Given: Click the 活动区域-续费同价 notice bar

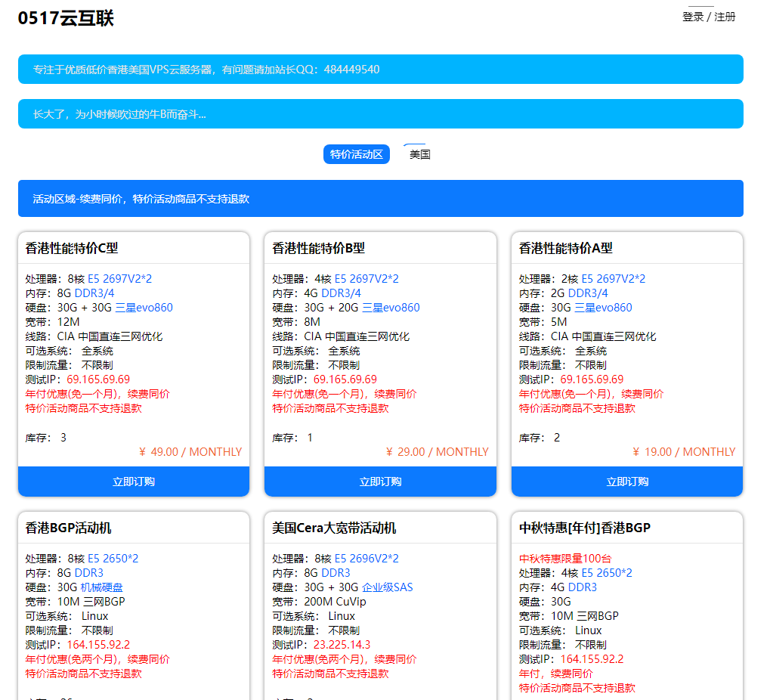Looking at the screenshot, I should 381,199.
